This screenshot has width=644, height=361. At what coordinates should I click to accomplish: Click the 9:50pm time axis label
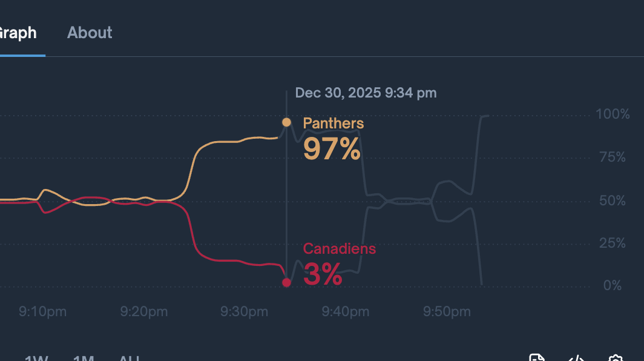447,312
